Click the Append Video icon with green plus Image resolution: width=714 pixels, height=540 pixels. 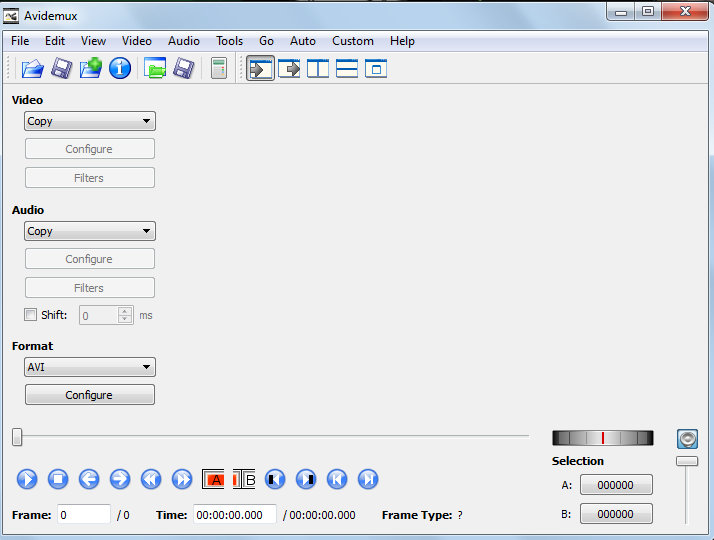click(x=91, y=68)
